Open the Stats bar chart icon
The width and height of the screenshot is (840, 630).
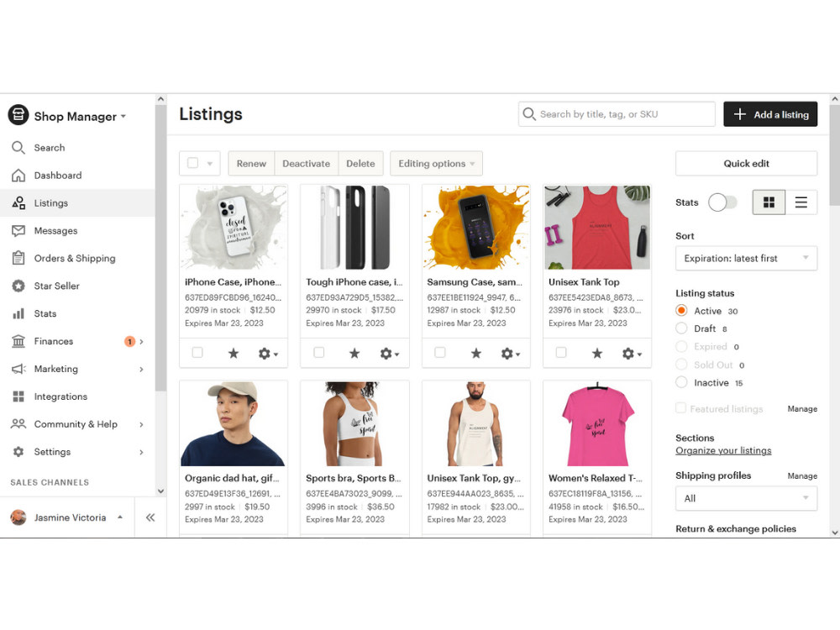[x=18, y=313]
